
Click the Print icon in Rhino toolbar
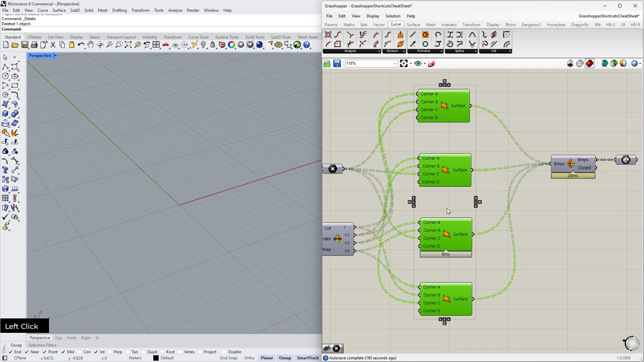(x=34, y=45)
